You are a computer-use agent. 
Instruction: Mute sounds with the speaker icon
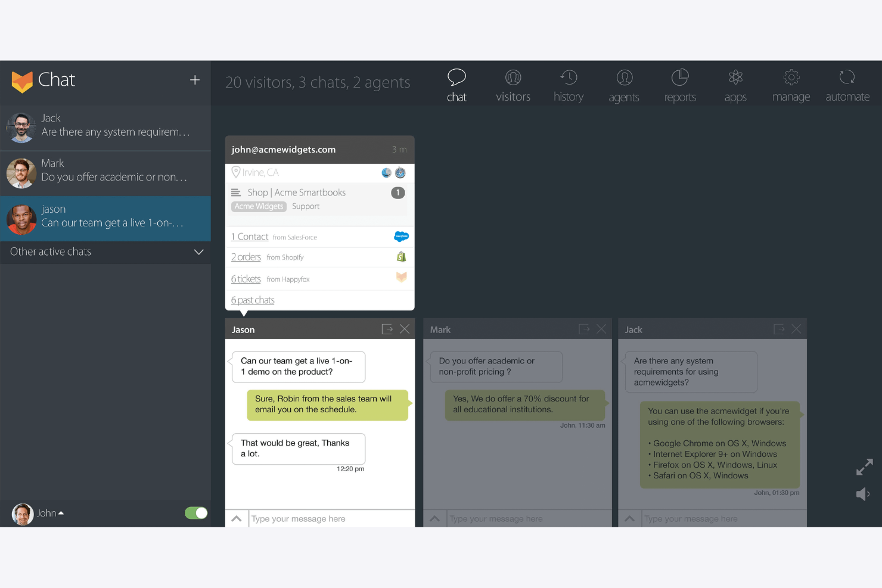pos(862,494)
